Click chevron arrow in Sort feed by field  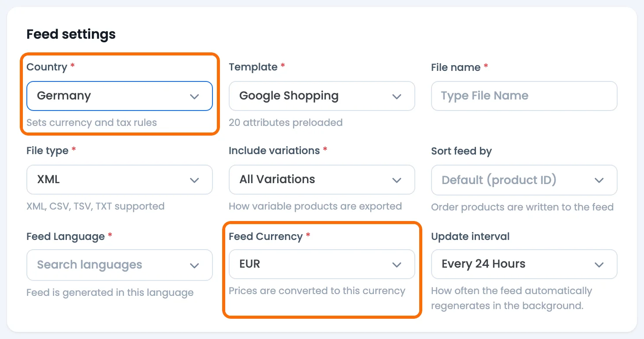pyautogui.click(x=599, y=181)
